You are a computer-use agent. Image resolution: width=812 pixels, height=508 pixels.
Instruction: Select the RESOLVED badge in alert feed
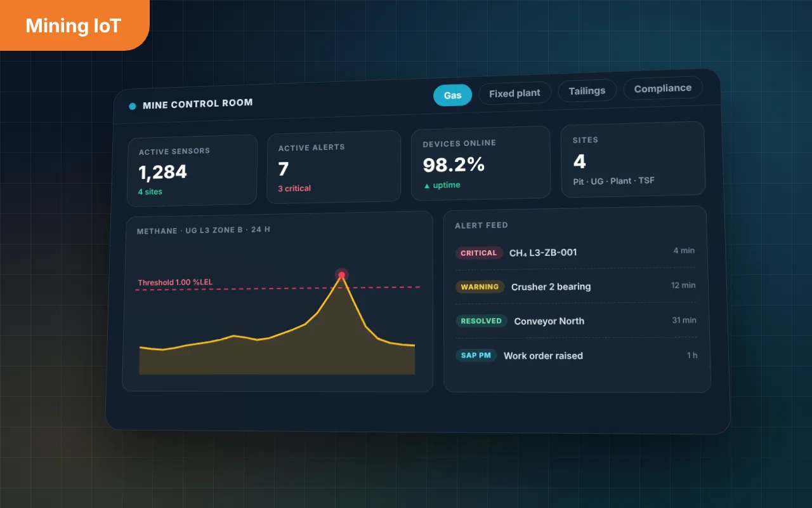tap(481, 321)
